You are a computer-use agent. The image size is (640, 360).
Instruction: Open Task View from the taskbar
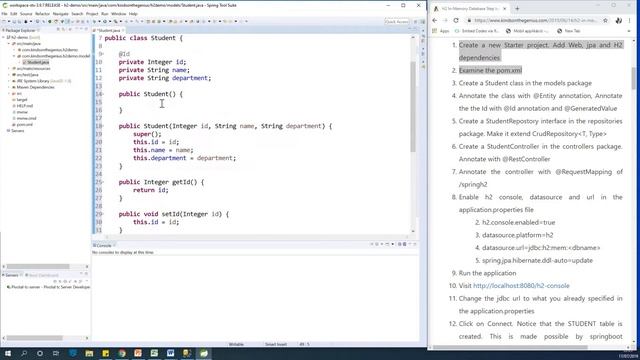point(56,353)
